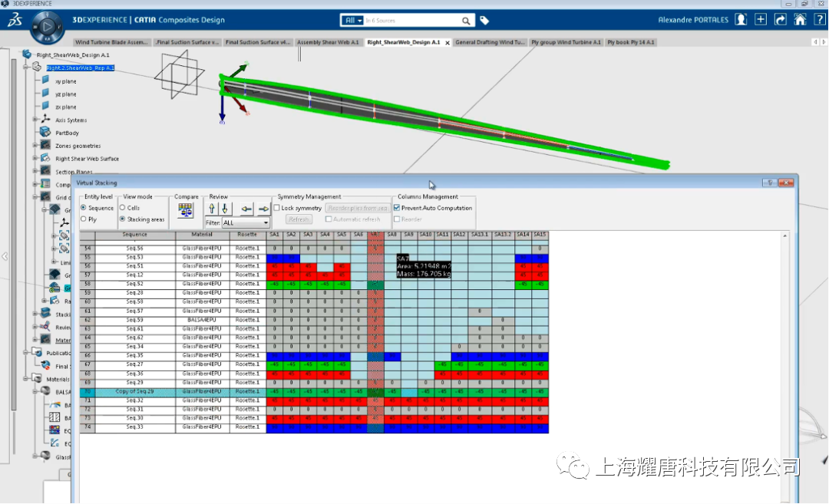
Task: Expand the Axis Systems node
Action: click(x=35, y=120)
